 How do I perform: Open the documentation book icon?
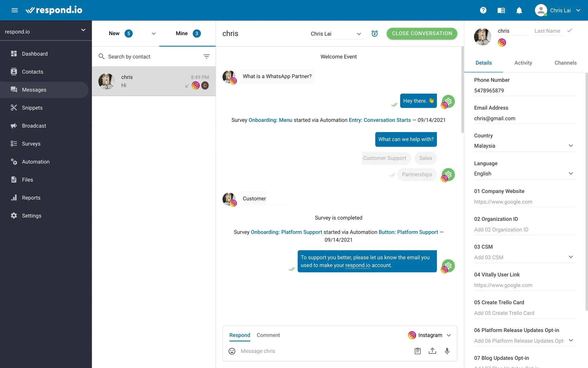click(501, 10)
